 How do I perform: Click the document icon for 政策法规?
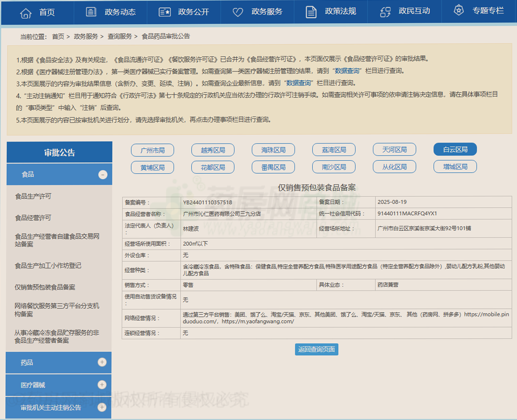(311, 12)
